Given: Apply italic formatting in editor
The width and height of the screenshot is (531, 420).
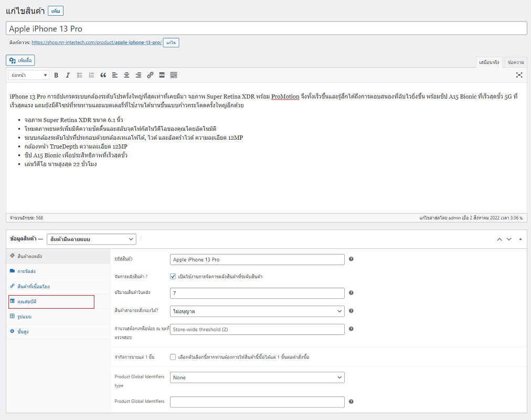Looking at the screenshot, I should [x=68, y=75].
